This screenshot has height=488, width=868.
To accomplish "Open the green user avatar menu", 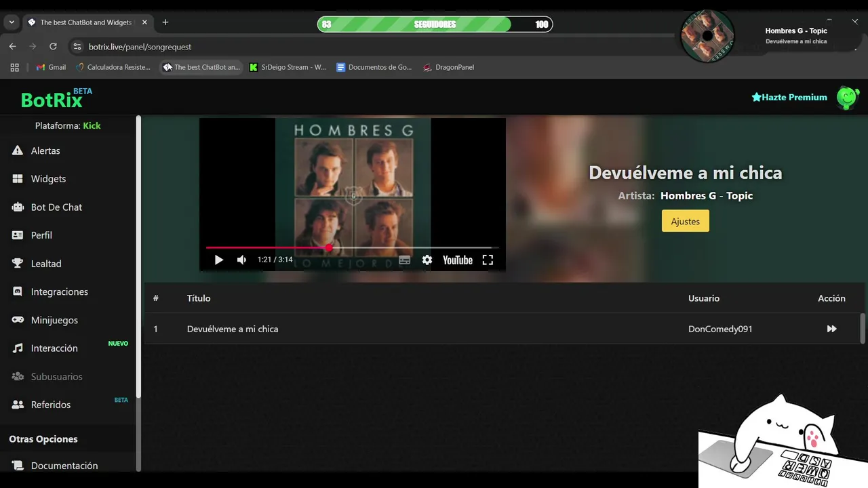I will (x=848, y=98).
